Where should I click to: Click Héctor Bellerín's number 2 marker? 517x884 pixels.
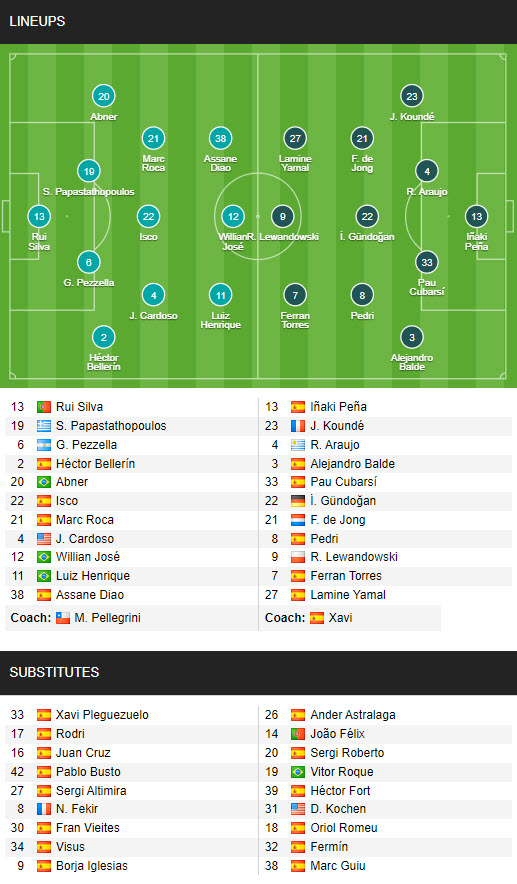[104, 338]
